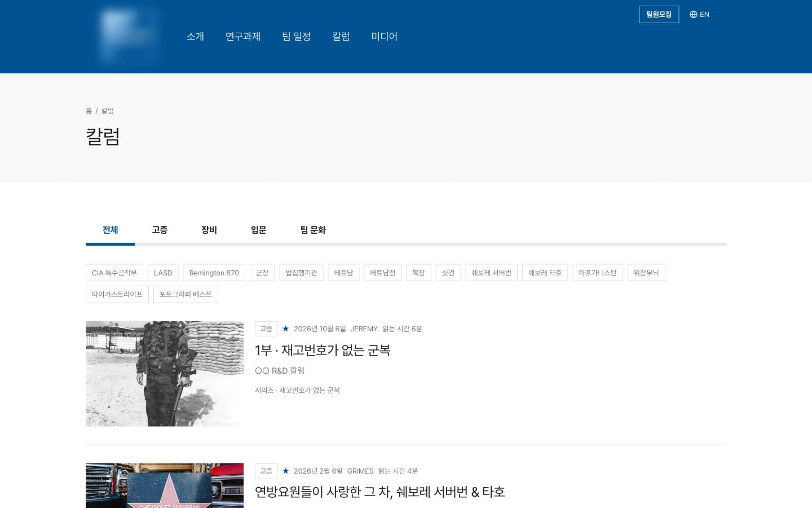Click the blurred site logo in header
The height and width of the screenshot is (508, 812).
pyautogui.click(x=129, y=36)
